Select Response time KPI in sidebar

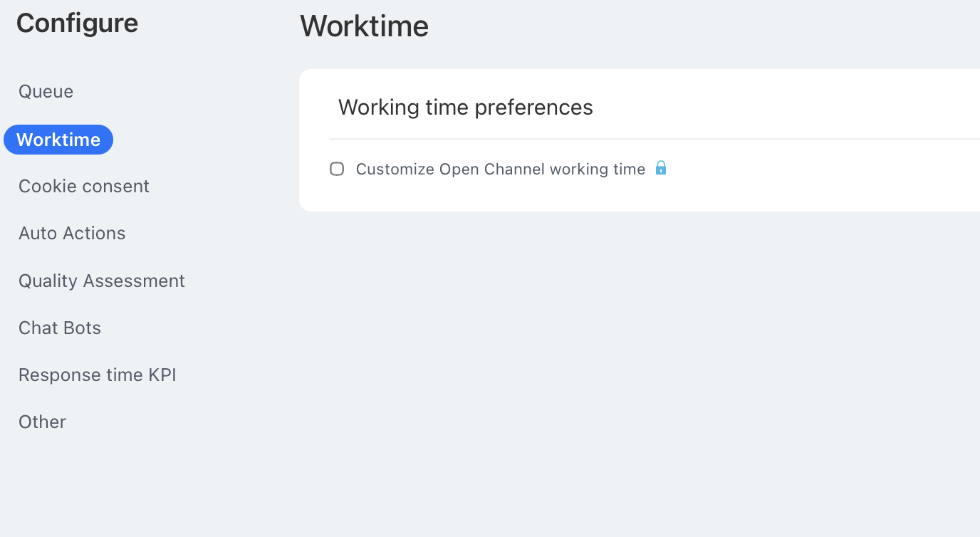pos(97,375)
